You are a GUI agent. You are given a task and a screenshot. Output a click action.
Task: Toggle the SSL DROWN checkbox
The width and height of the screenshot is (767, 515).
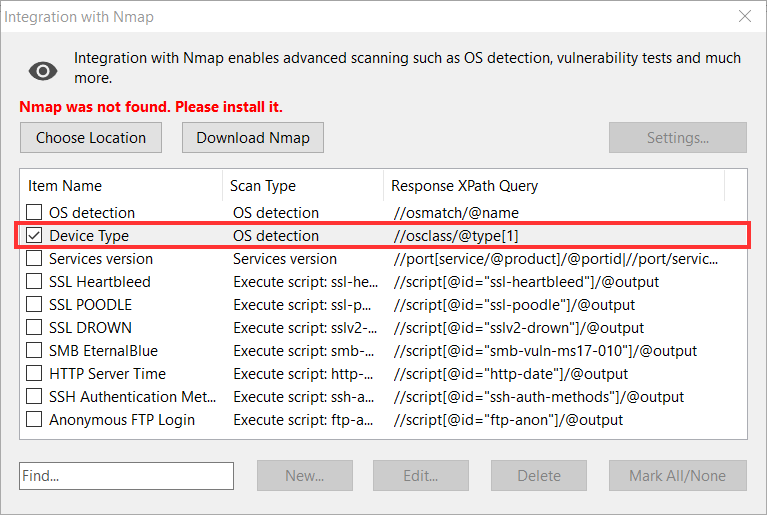pyautogui.click(x=35, y=328)
